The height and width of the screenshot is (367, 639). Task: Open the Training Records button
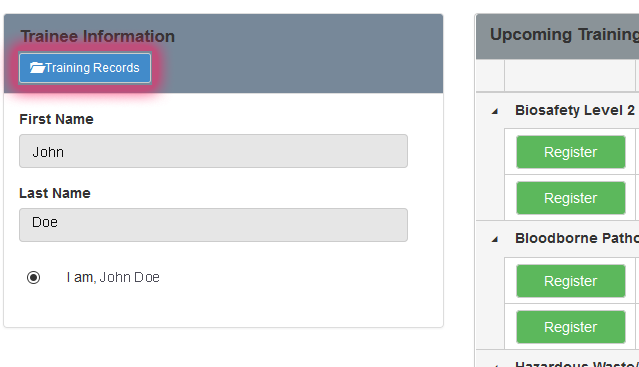pyautogui.click(x=85, y=68)
